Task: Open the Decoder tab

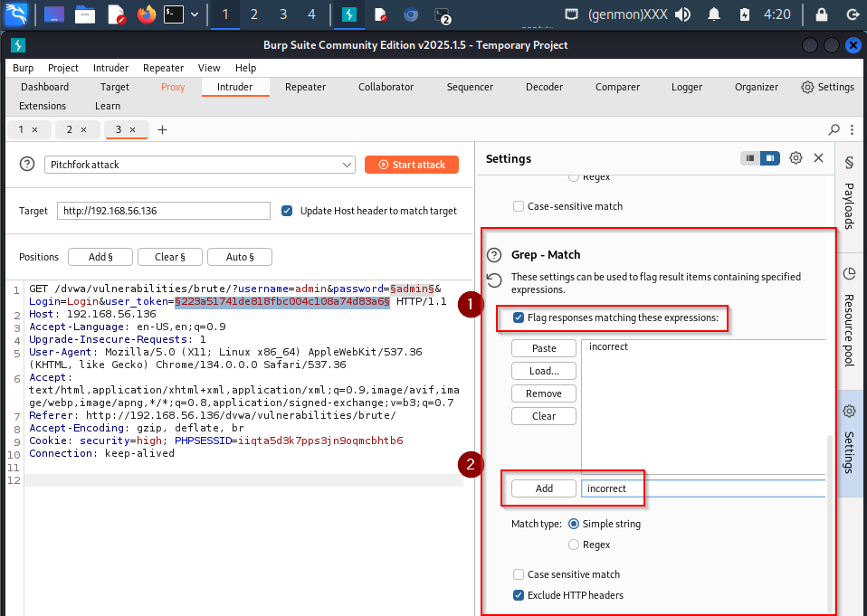Action: tap(544, 87)
